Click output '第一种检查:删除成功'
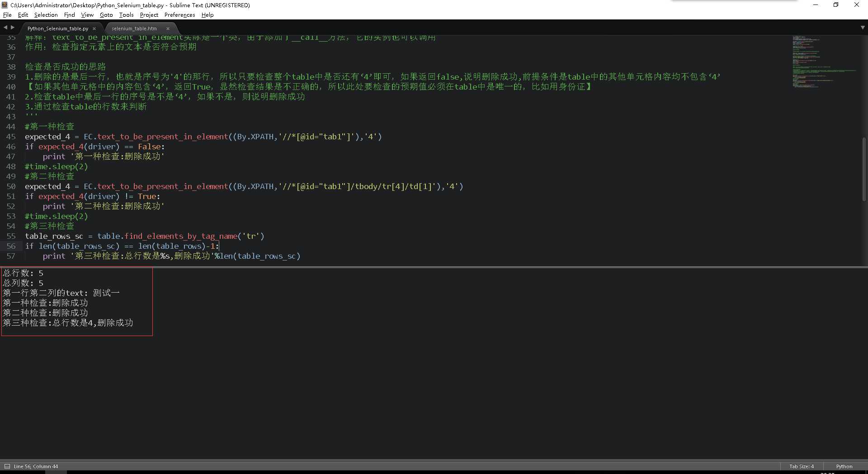 45,303
